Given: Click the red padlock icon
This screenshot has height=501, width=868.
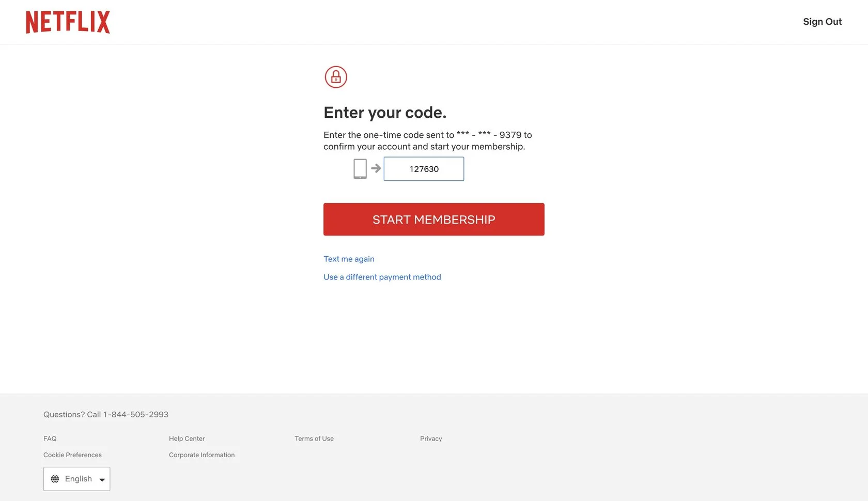Looking at the screenshot, I should 336,77.
